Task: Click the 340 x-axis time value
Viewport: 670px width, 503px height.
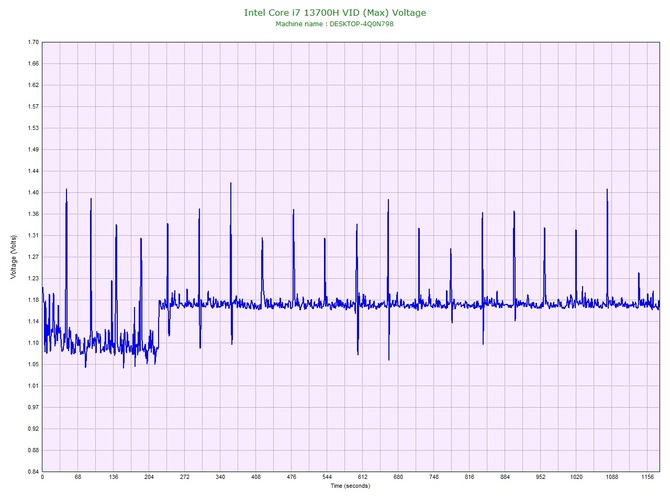Action: tap(220, 477)
